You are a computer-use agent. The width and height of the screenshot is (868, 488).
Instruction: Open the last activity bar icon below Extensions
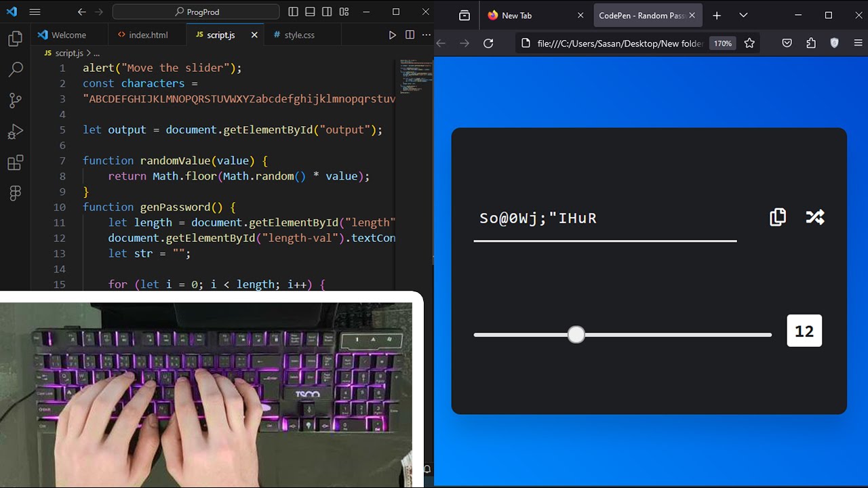(15, 194)
